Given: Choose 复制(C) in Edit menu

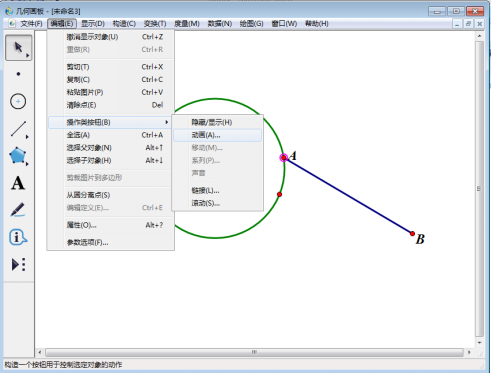Looking at the screenshot, I should point(111,80).
